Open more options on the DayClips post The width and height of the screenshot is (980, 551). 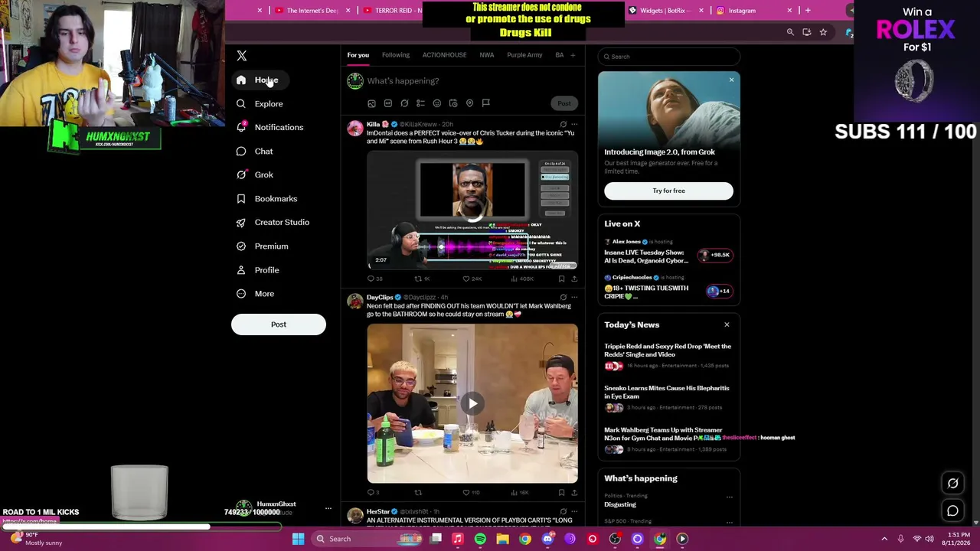pos(574,297)
